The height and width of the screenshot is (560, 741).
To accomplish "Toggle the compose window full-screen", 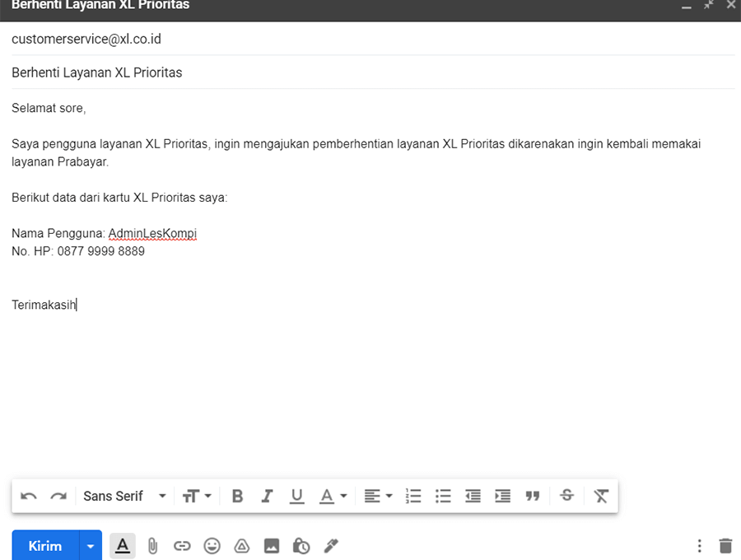I will coord(708,5).
